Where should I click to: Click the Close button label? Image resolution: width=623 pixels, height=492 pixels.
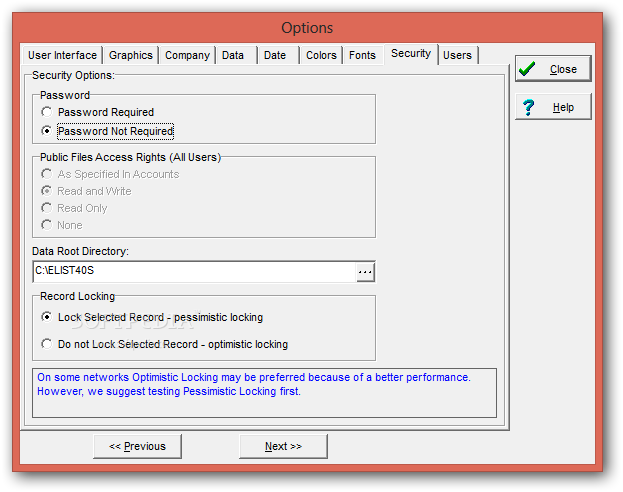tap(563, 69)
